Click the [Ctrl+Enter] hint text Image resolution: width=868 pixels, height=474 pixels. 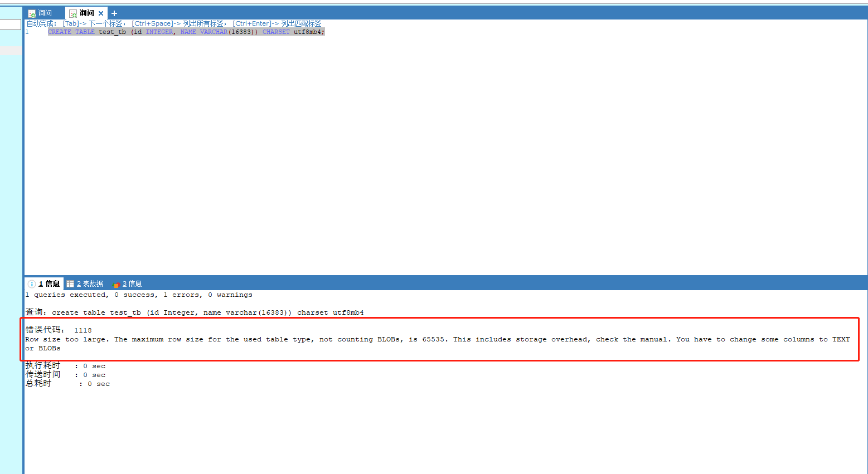(252, 23)
